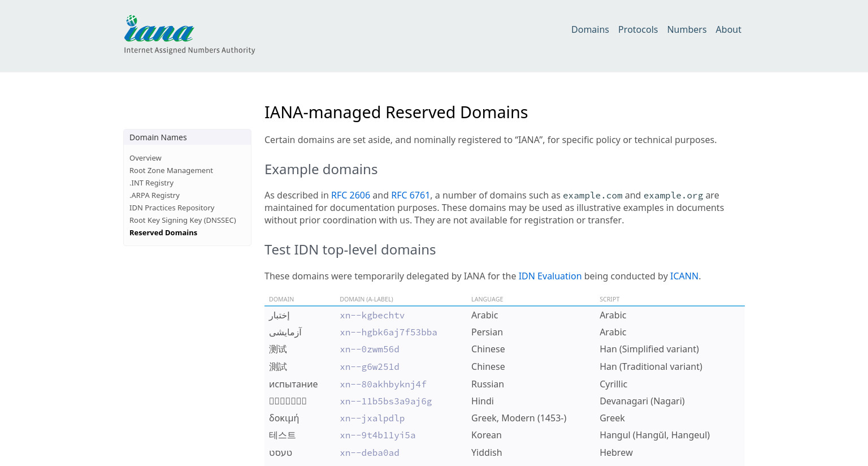Open Root Key Signing Key (DNSSEC)
868x466 pixels.
tap(183, 220)
